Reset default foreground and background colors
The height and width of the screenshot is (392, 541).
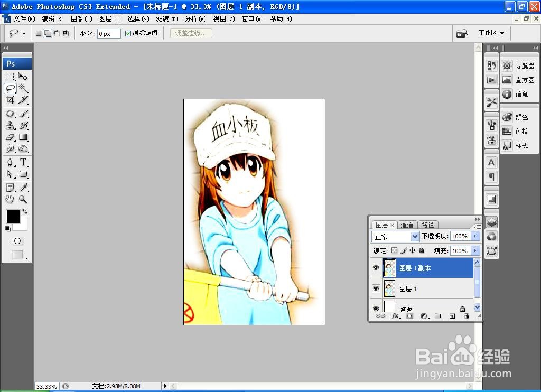[x=7, y=228]
